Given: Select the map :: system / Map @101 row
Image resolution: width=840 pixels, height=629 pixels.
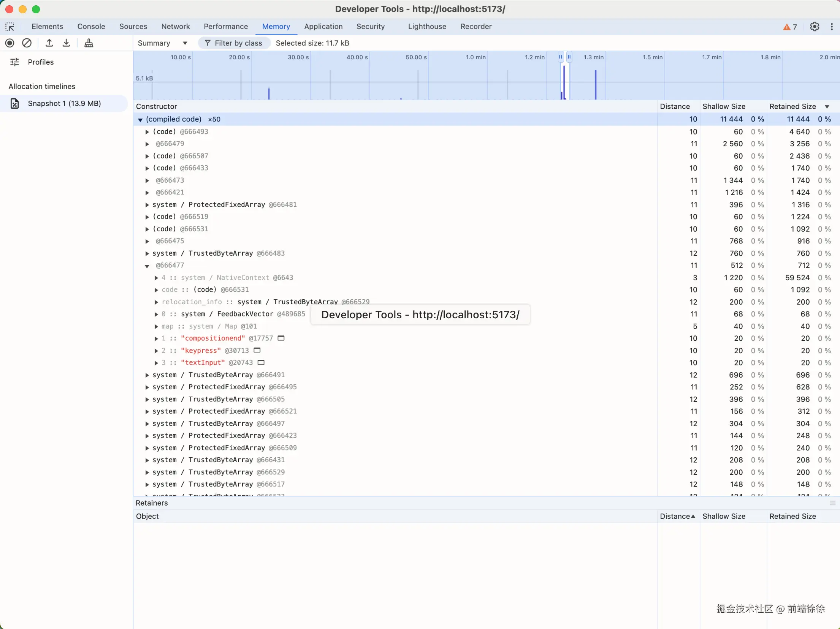Looking at the screenshot, I should click(x=487, y=326).
